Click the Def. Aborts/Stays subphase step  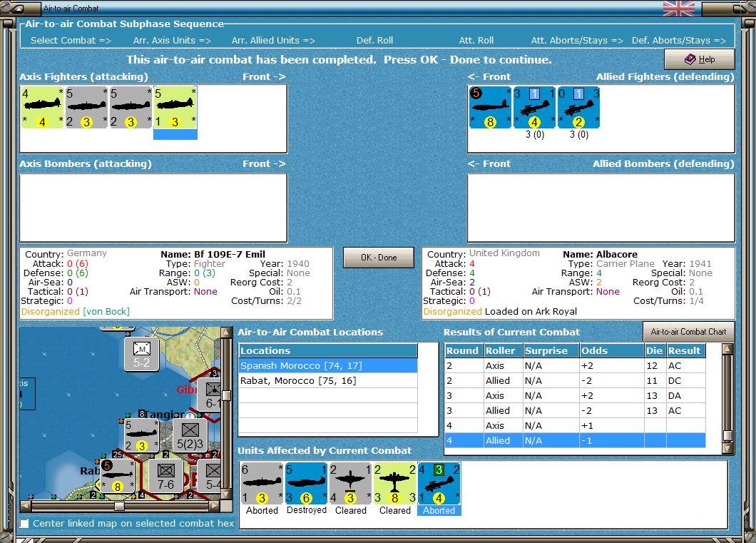point(679,41)
